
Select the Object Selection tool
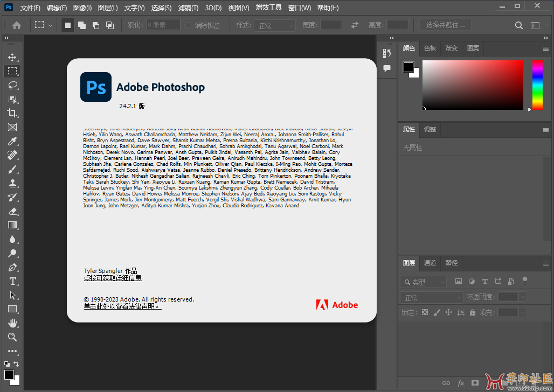click(12, 99)
